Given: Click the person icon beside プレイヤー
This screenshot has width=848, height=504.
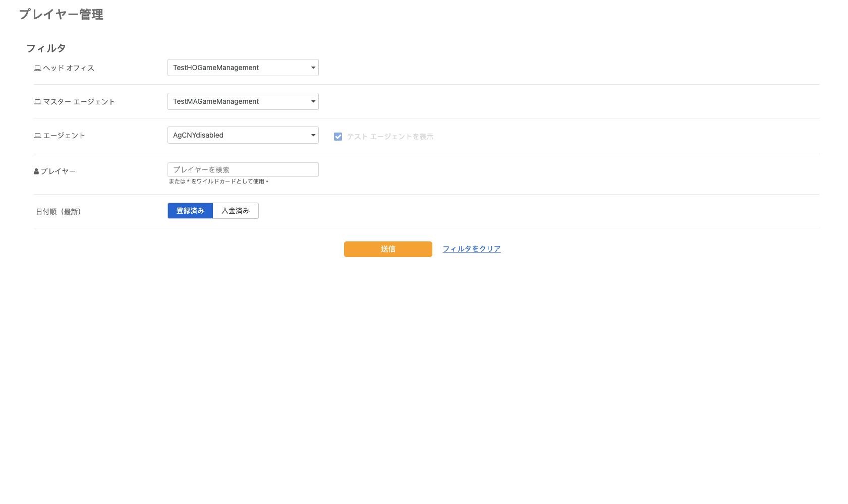Looking at the screenshot, I should (x=36, y=171).
